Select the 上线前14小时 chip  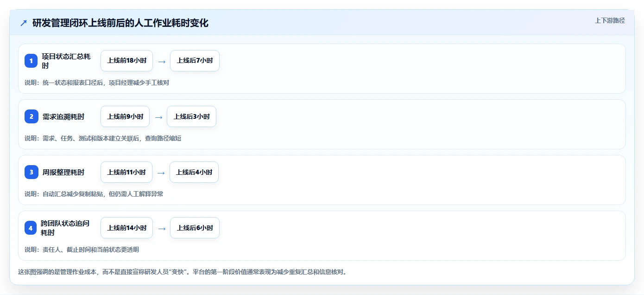[x=126, y=228]
